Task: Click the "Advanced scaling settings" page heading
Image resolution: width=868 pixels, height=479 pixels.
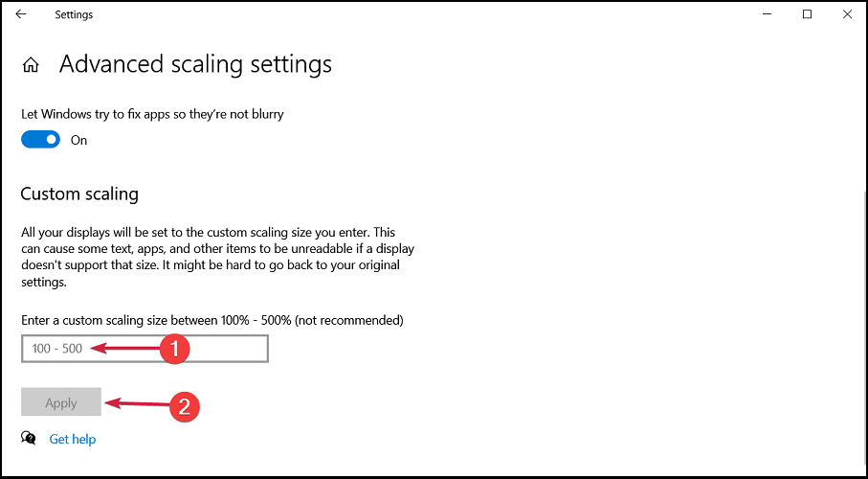Action: 195,64
